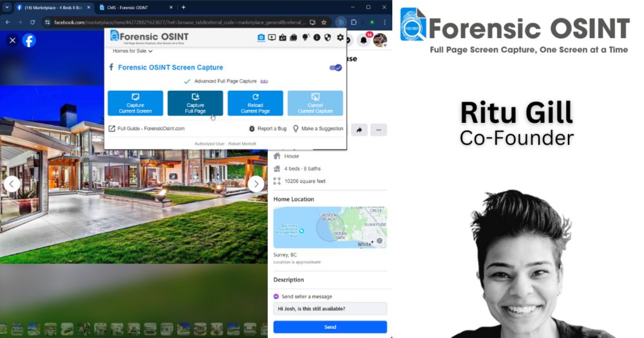The width and height of the screenshot is (644, 338).
Task: Close the CMS - Forensic OSINT tab
Action: 171,7
